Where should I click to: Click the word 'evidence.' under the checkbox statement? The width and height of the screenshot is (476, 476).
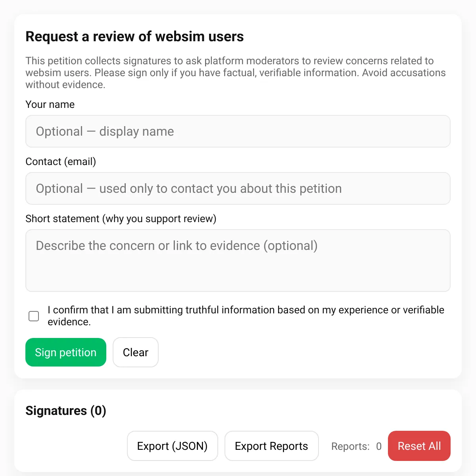pyautogui.click(x=69, y=322)
